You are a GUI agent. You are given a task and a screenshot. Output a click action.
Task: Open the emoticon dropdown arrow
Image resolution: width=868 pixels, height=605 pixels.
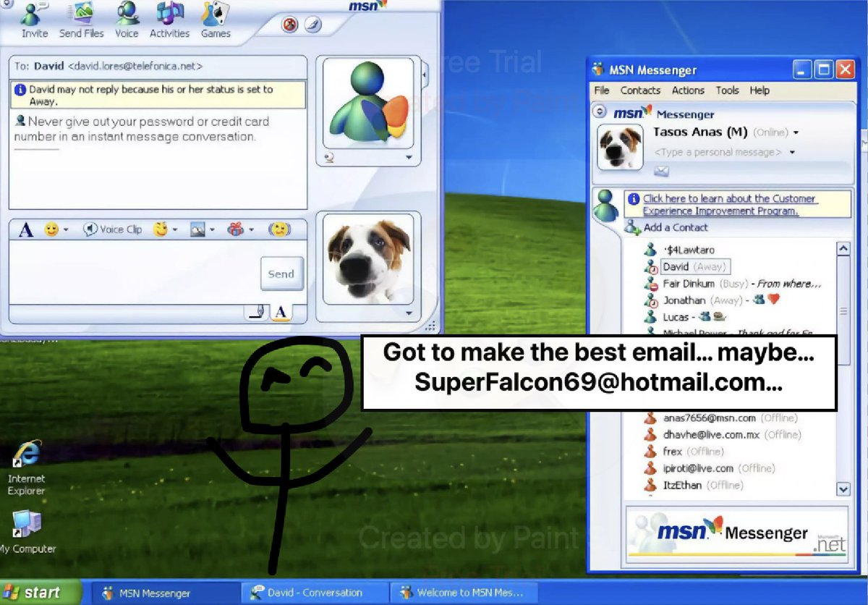(x=66, y=230)
